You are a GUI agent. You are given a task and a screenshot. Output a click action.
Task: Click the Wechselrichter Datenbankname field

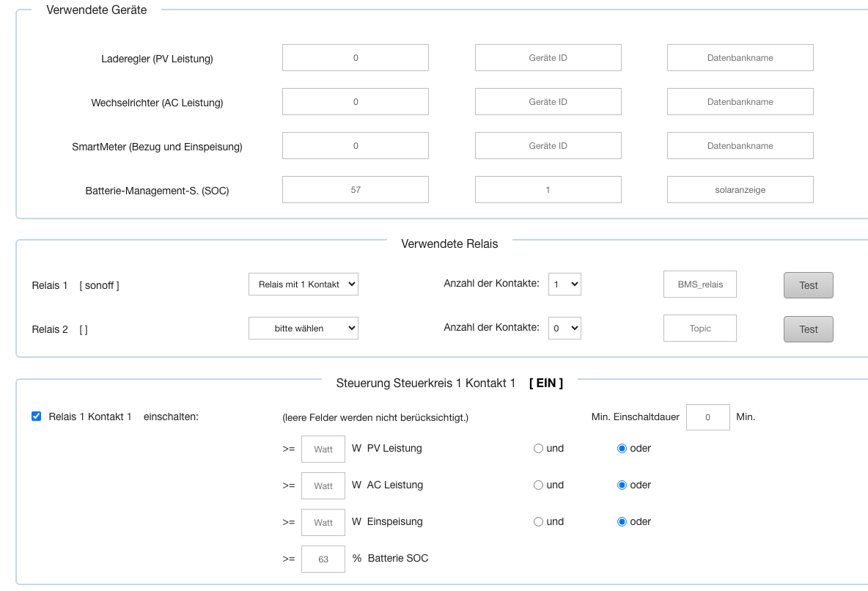(x=740, y=102)
